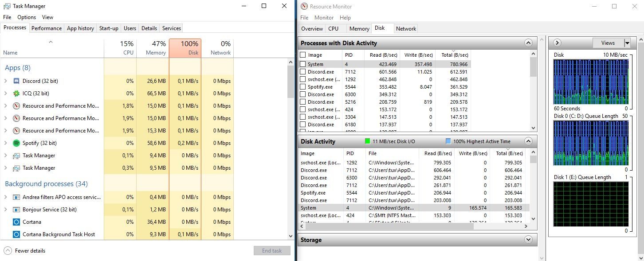644x261 pixels.
Task: Open the Task Manager Options menu
Action: coord(27,17)
